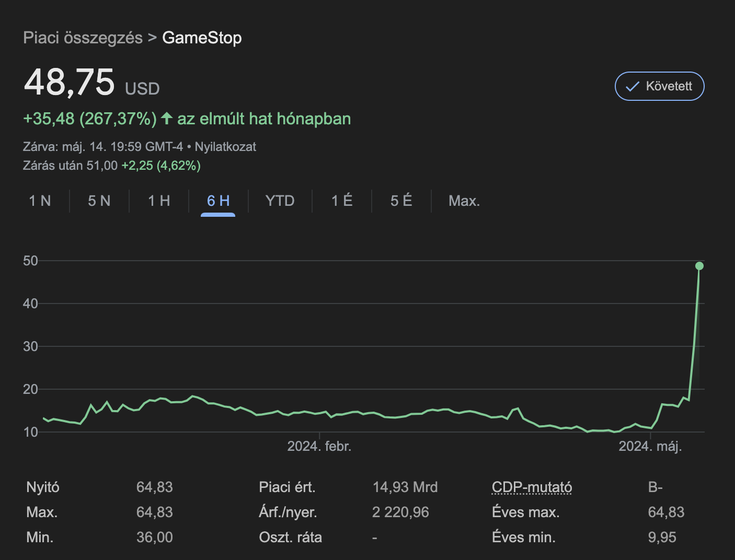
Task: Switch to the 1 N range tab
Action: (x=40, y=201)
